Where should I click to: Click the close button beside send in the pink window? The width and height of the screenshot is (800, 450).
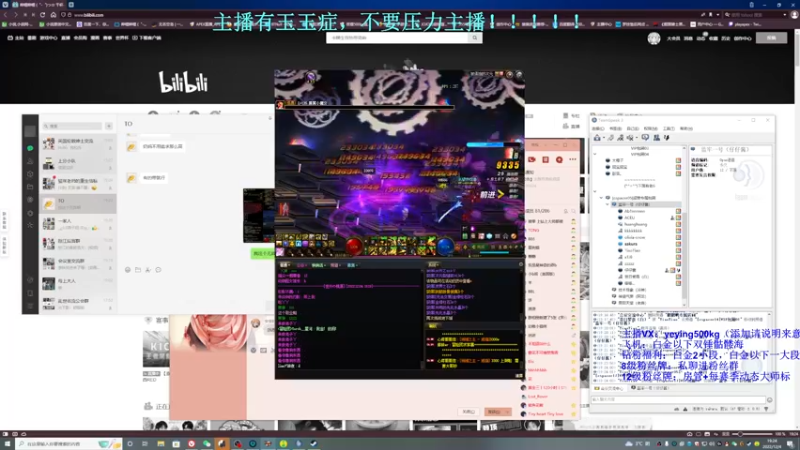468,412
